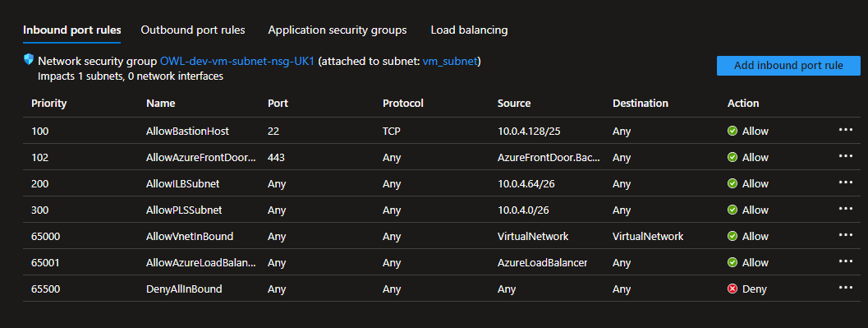The image size is (868, 328).
Task: Click priority value 300
Action: (x=40, y=210)
